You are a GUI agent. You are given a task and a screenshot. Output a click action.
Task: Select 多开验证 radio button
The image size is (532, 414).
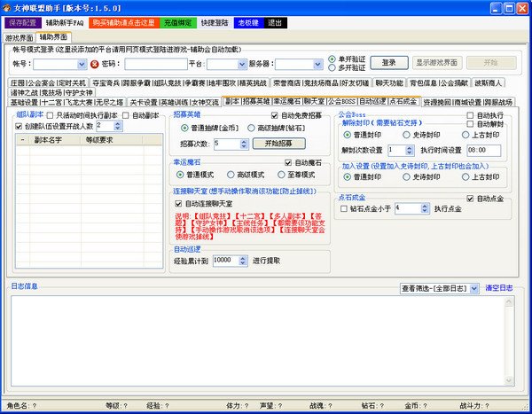332,67
